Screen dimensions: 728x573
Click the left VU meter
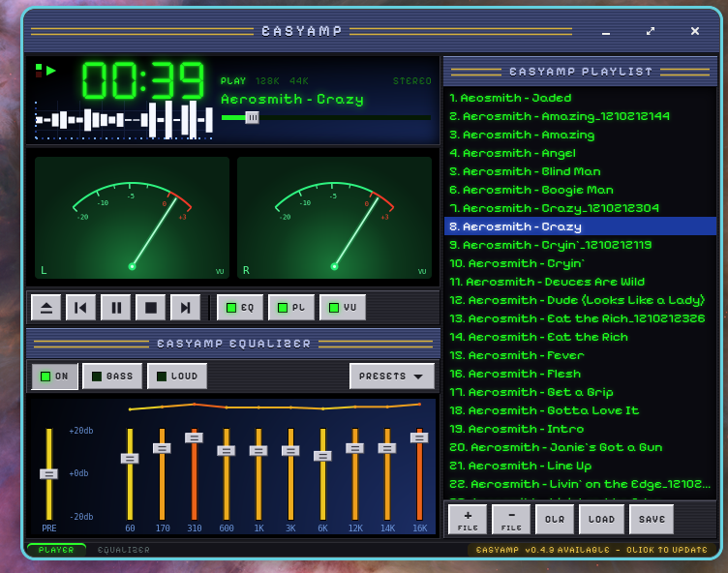point(133,218)
